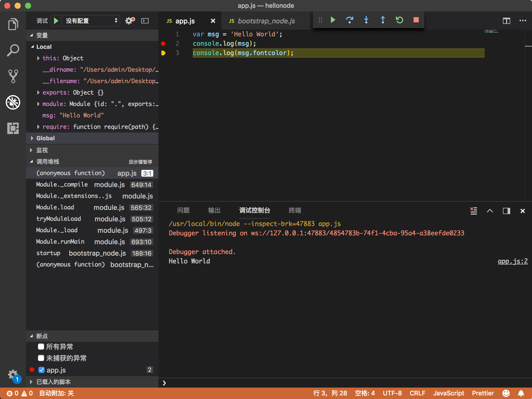Switch to the 终端 panel tab
The image size is (532, 399).
295,210
